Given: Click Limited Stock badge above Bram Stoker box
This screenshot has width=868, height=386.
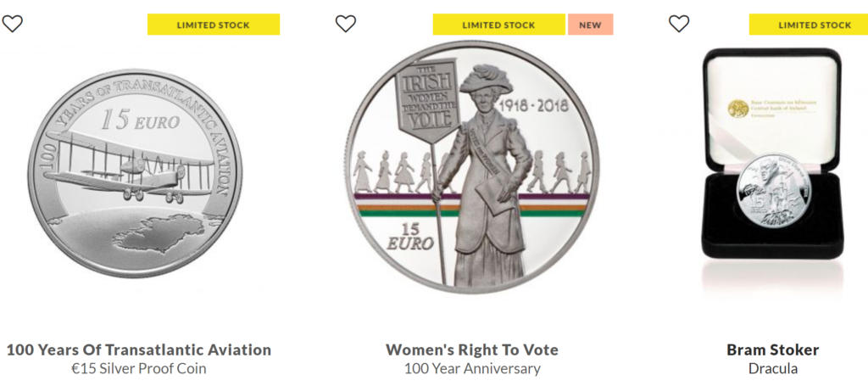Looking at the screenshot, I should [808, 25].
